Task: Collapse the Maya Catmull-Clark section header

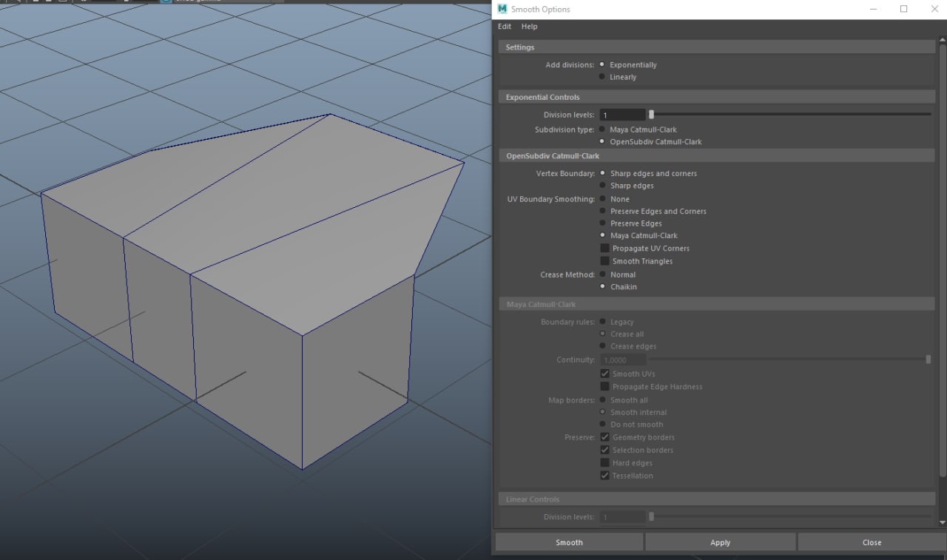Action: click(x=718, y=304)
